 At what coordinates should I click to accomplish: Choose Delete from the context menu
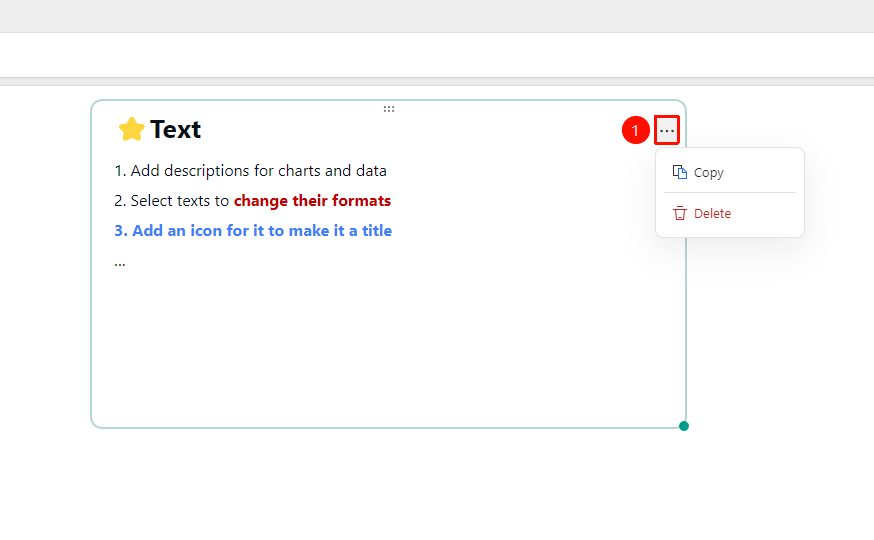[x=730, y=213]
